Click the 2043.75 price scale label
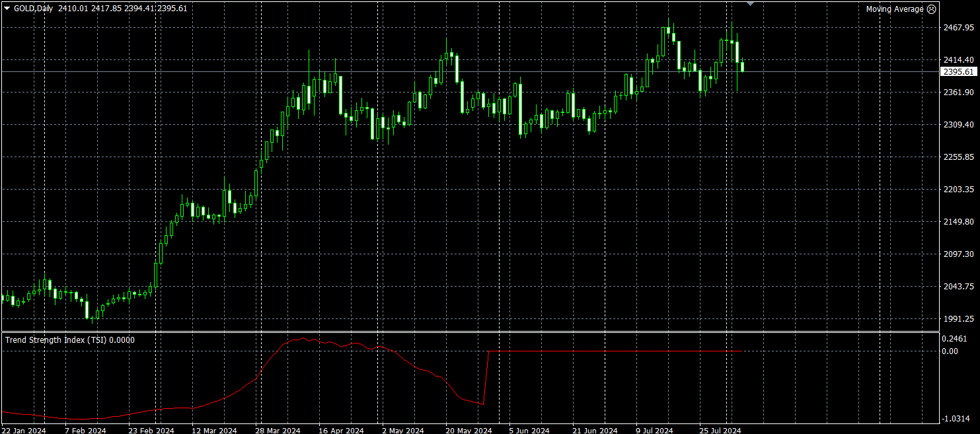Image resolution: width=980 pixels, height=434 pixels. (959, 287)
